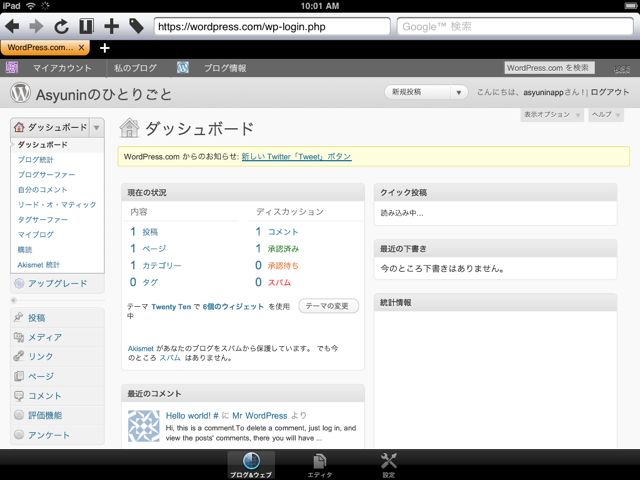The height and width of the screenshot is (480, 640).
Task: Open ブログ統計 in sidebar
Action: [36, 160]
